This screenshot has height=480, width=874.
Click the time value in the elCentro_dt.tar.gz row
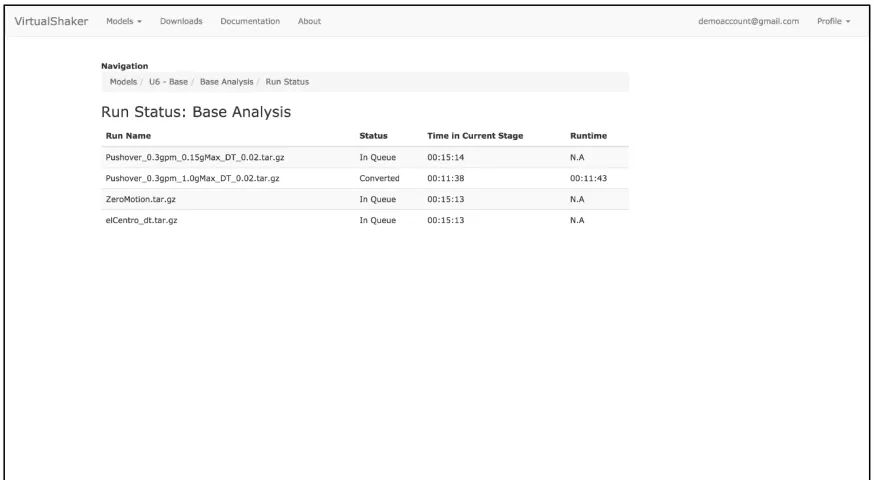(x=445, y=220)
